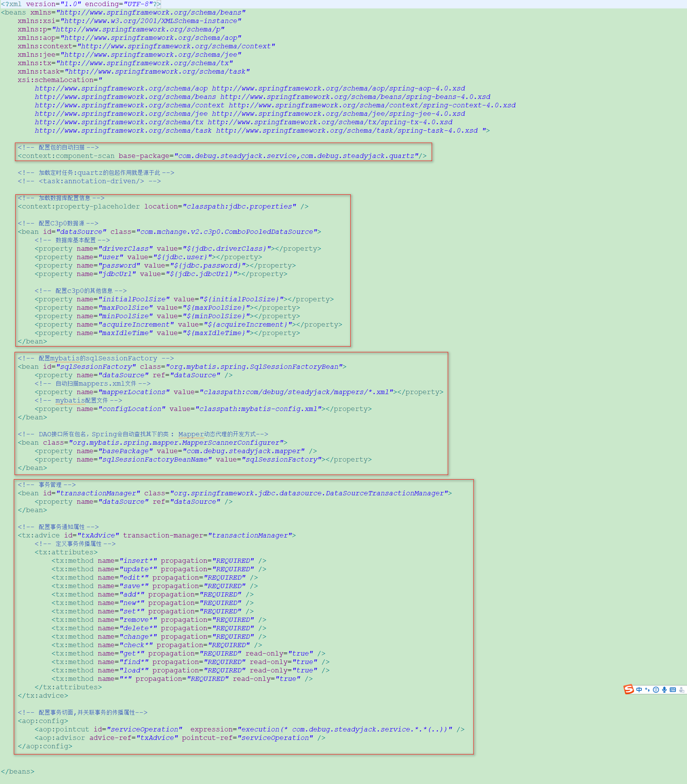687x784 pixels.
Task: Click the tx:method 'save*' line
Action: (154, 586)
